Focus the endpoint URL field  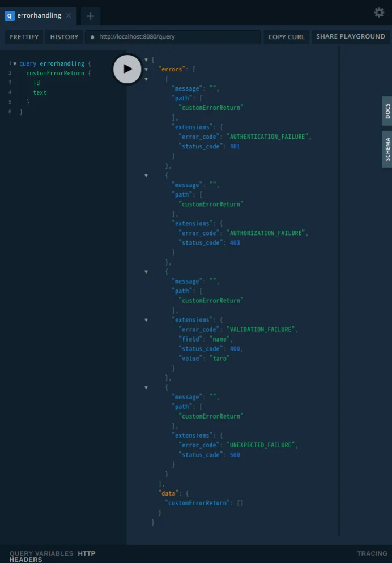point(173,37)
